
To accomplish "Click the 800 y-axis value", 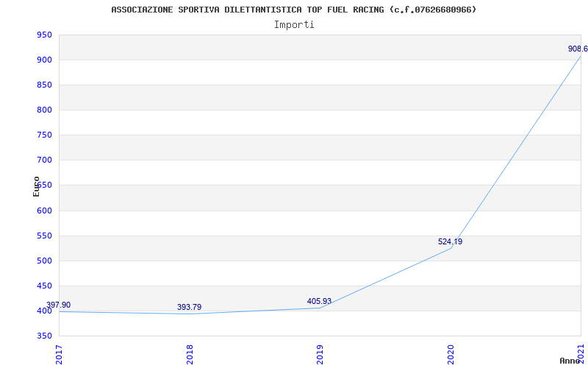I will [44, 110].
